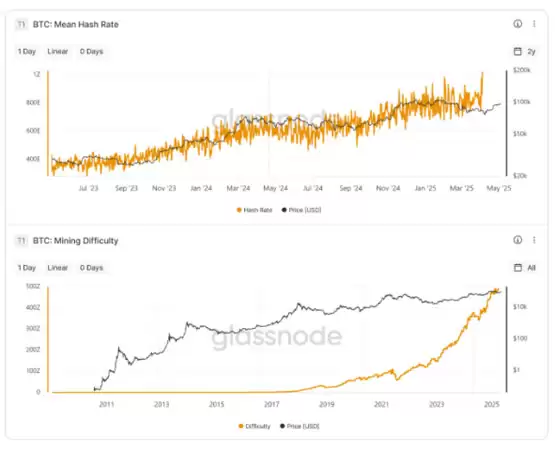The image size is (555, 452).
Task: Toggle Hash Rate series in legend
Action: click(254, 210)
